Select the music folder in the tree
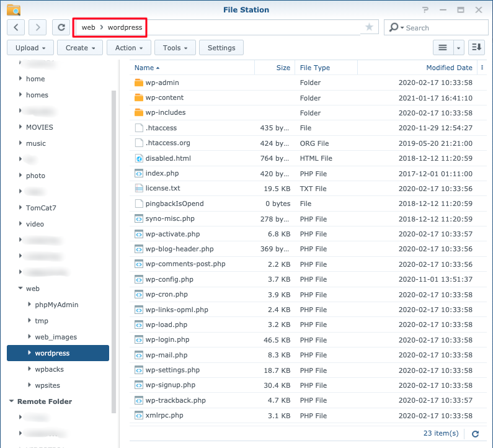493x448 pixels. 36,143
